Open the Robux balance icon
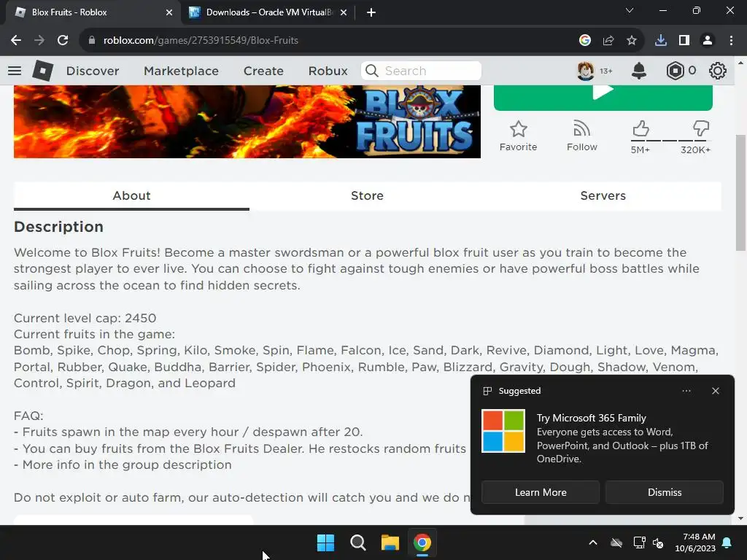The width and height of the screenshot is (747, 560). 675,71
